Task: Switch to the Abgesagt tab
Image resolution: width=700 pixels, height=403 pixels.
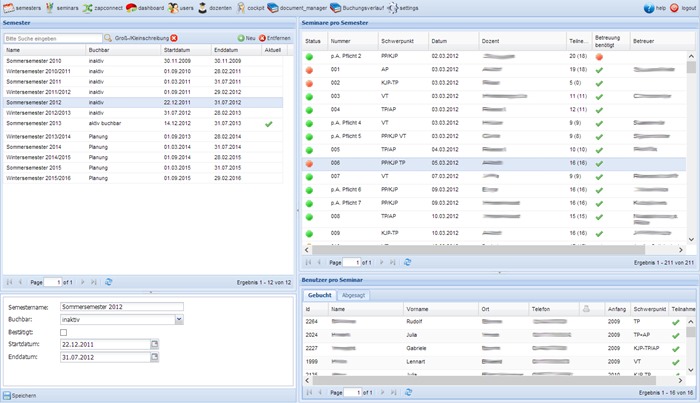Action: 353,295
